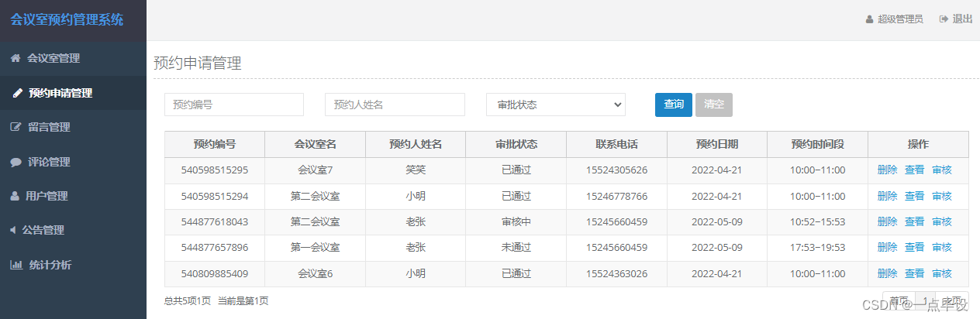Click the 会议室预约管理系统 title

(67, 20)
